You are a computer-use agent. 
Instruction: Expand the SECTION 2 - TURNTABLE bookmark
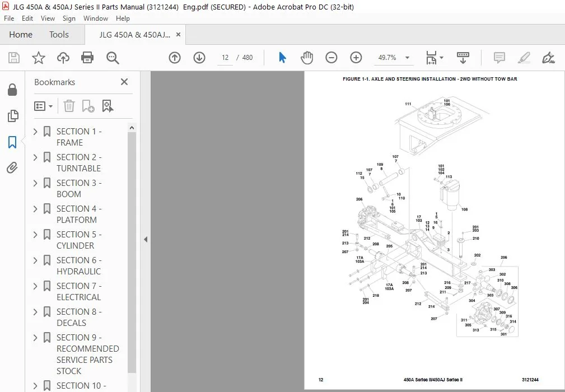pyautogui.click(x=35, y=157)
